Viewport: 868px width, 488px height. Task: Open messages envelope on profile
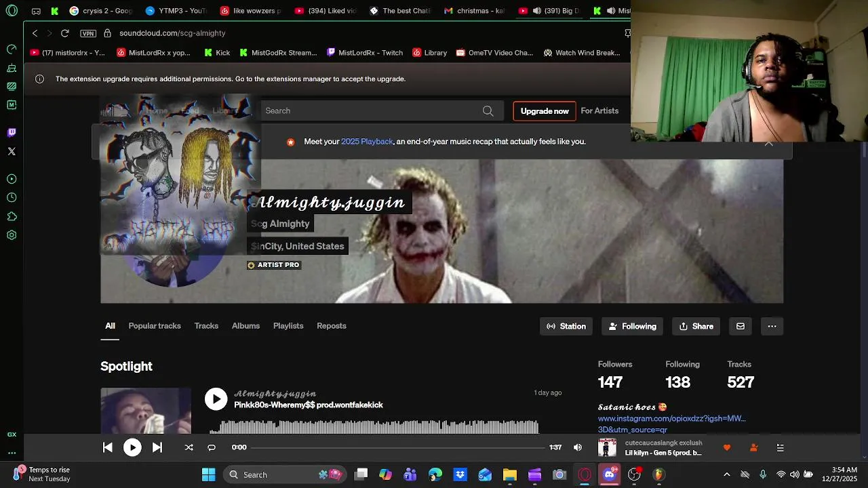(741, 326)
